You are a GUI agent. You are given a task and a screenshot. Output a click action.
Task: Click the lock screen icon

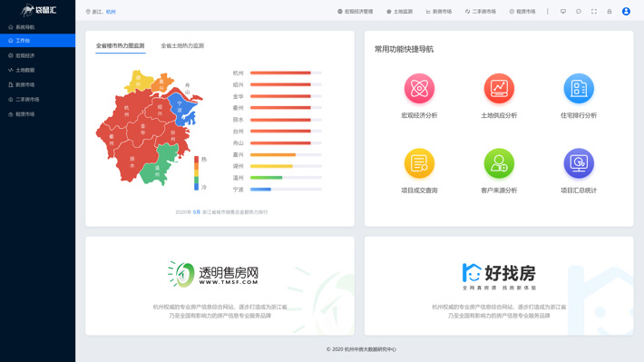pos(610,12)
